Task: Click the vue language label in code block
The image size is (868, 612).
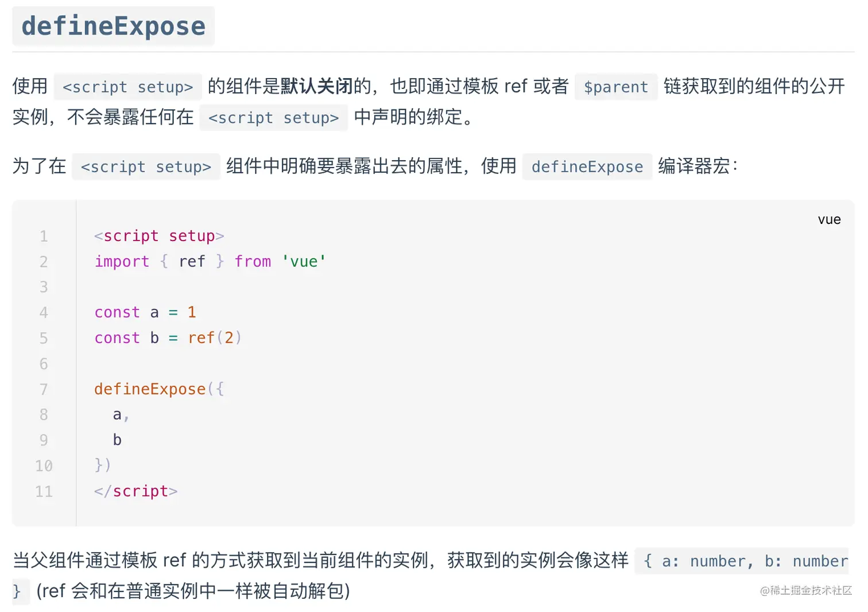Action: tap(829, 219)
